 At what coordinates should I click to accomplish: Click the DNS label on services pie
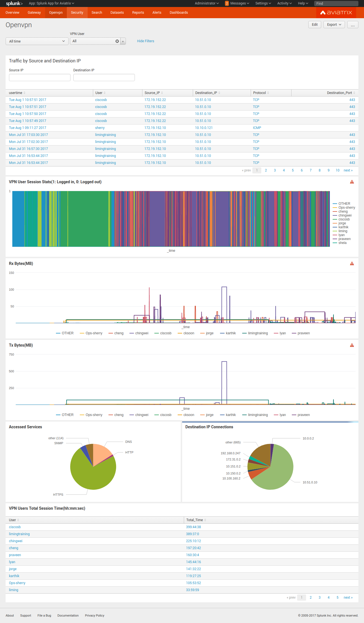tap(129, 442)
